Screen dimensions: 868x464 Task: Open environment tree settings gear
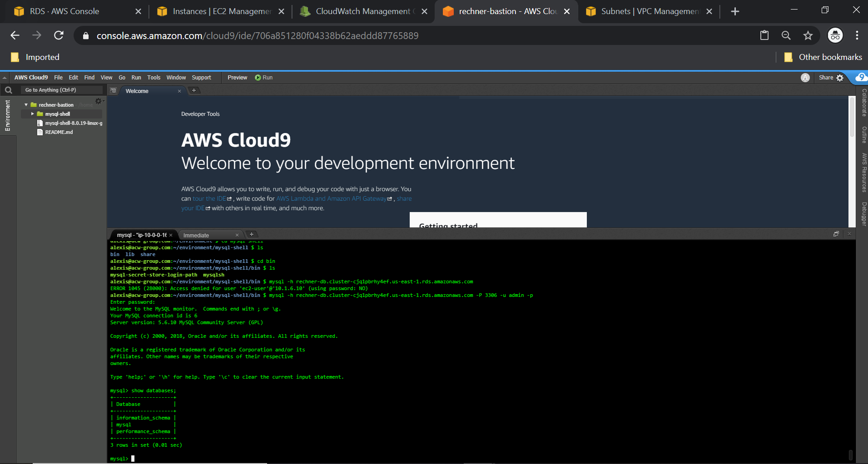click(x=98, y=101)
